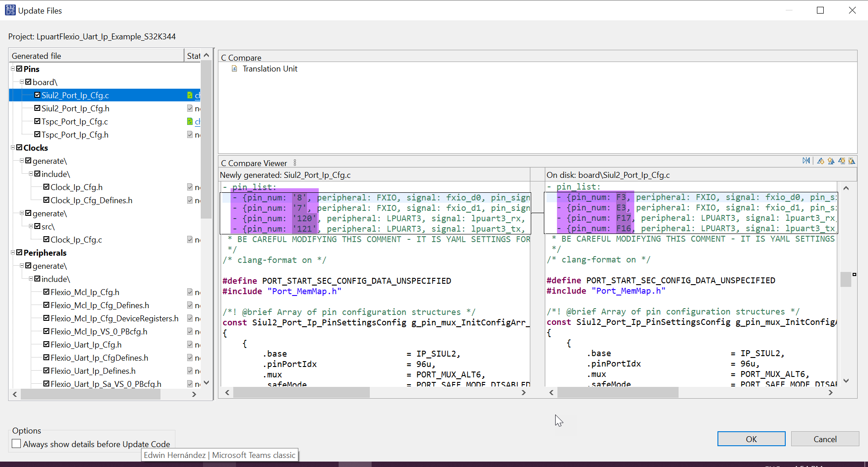Uncheck the Flexio_Uart_Ip_Cfg.h checkbox
The height and width of the screenshot is (467, 868).
[x=46, y=344]
